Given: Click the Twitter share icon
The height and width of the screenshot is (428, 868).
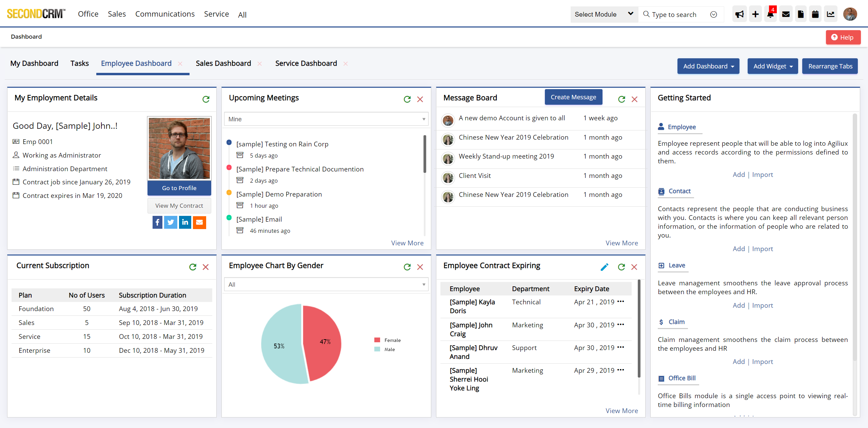Looking at the screenshot, I should [171, 222].
